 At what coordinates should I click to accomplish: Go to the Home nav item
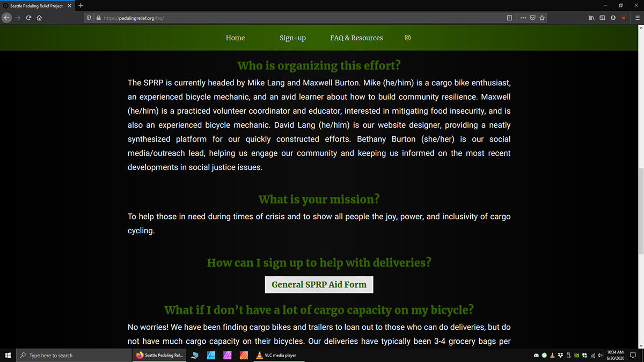pos(235,38)
